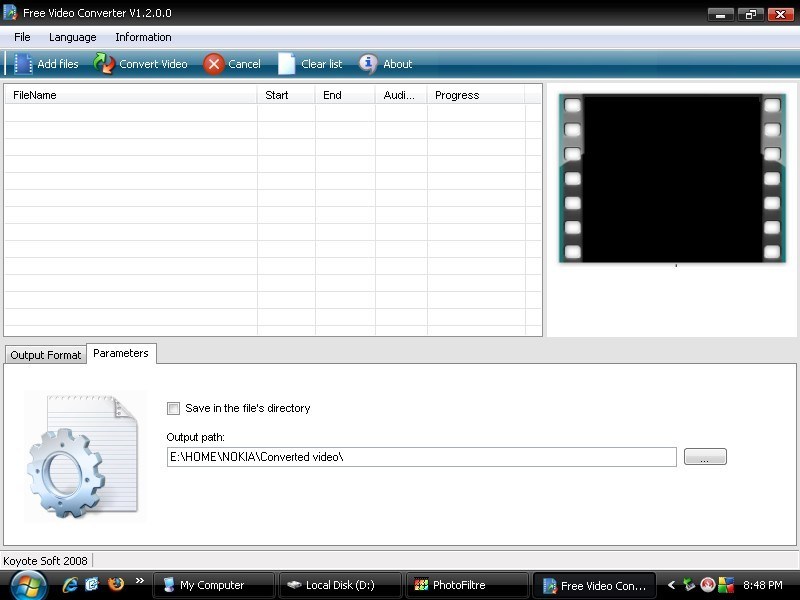
Task: Launch Internet Explorer from quick launch
Action: [70, 585]
